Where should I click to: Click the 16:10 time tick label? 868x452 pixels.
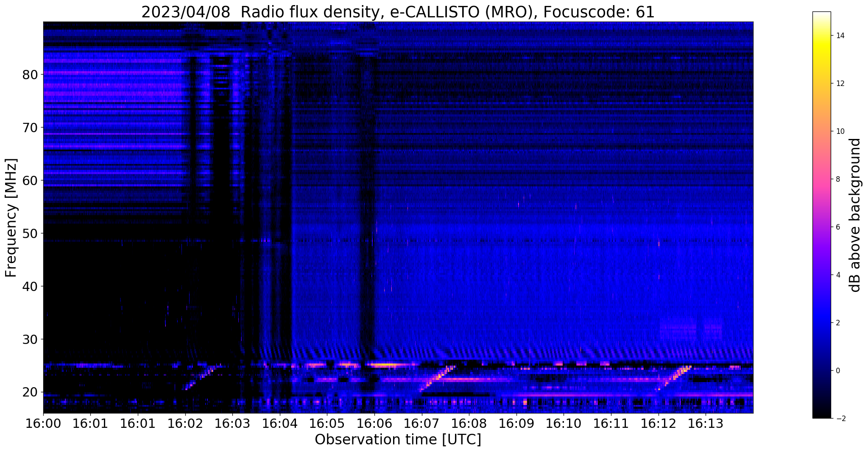pyautogui.click(x=564, y=424)
